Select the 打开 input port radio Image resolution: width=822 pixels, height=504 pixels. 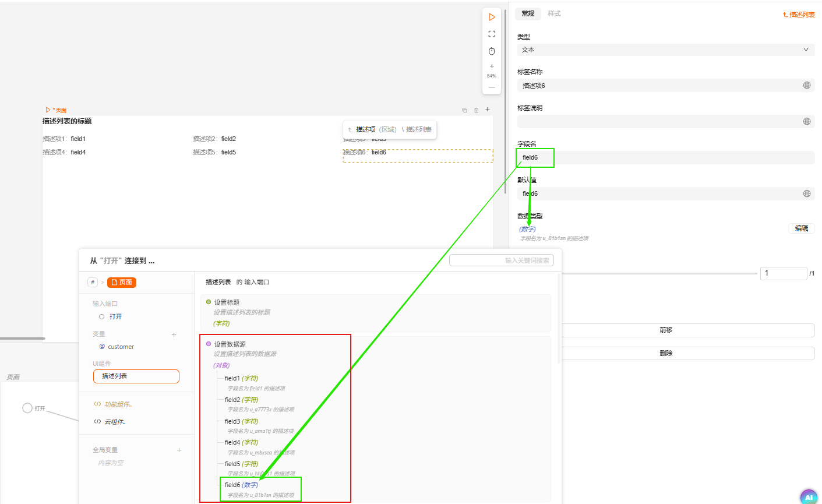tap(102, 317)
